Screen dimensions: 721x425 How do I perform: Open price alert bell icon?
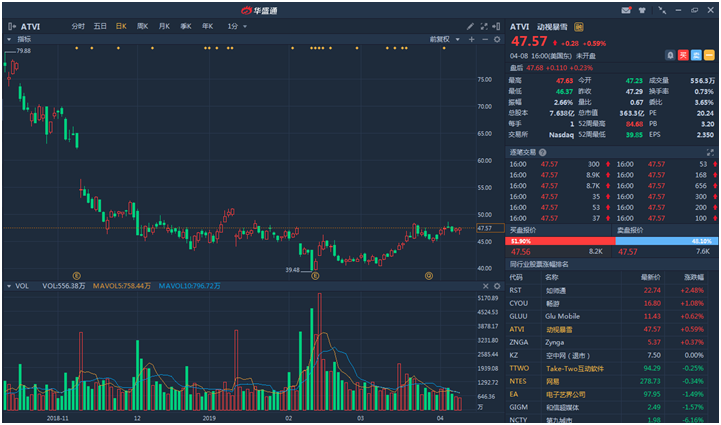tap(670, 55)
